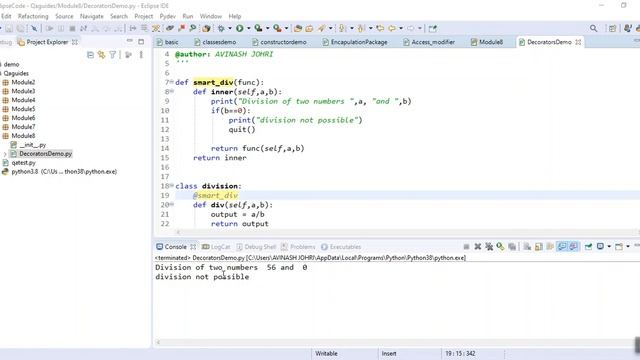Toggle Skip All Breakpoints in the toolbar

34,28
